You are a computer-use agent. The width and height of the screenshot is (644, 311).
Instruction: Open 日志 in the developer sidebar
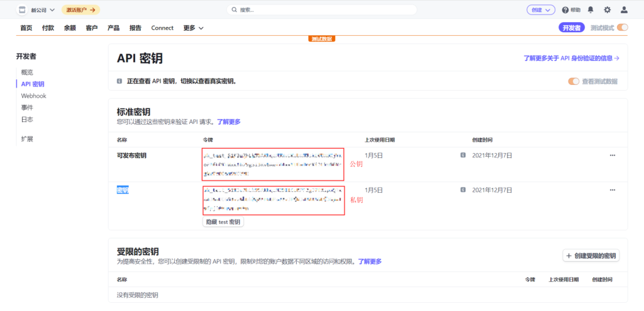pyautogui.click(x=27, y=119)
